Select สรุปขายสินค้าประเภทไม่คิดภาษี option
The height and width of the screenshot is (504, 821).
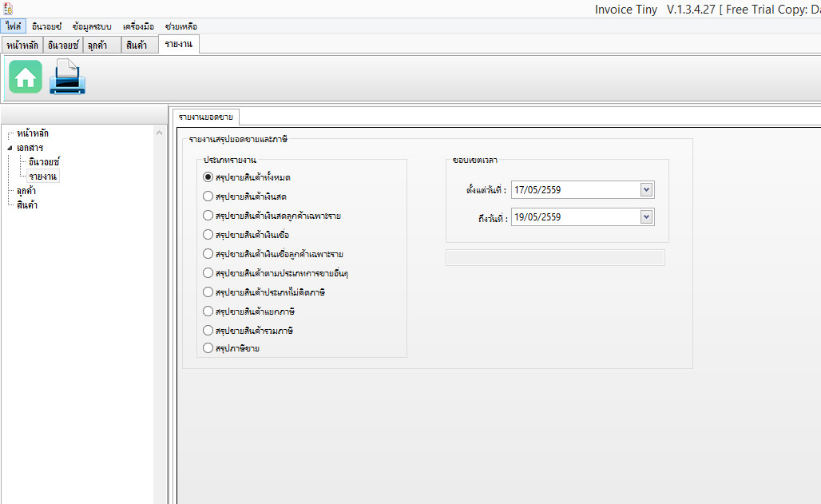point(264,292)
